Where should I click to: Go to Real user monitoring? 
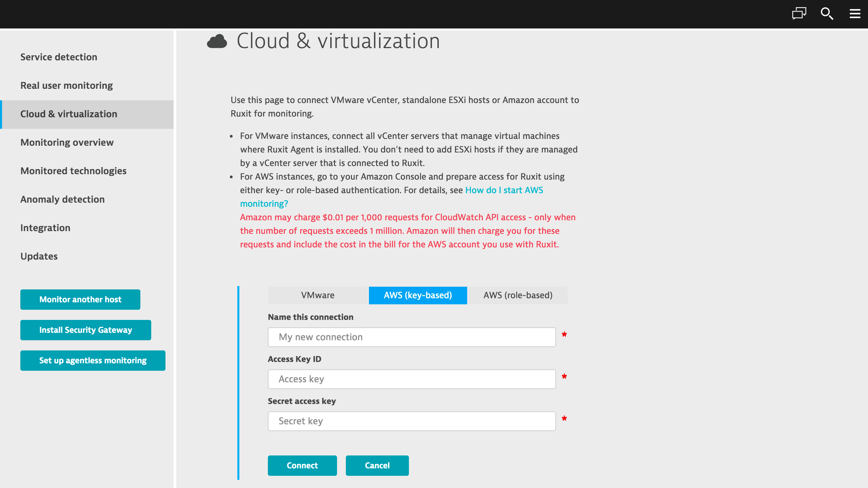[87, 85]
